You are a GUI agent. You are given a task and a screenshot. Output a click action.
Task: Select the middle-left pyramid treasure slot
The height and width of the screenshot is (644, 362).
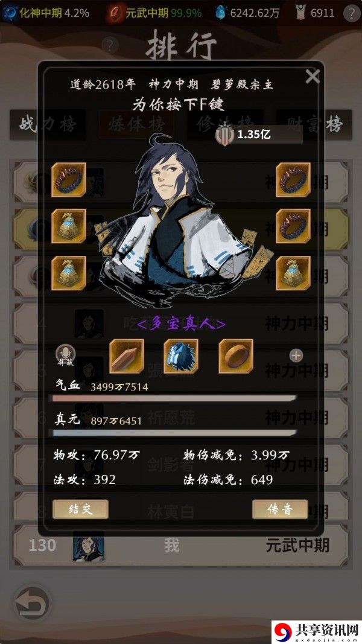(x=69, y=226)
